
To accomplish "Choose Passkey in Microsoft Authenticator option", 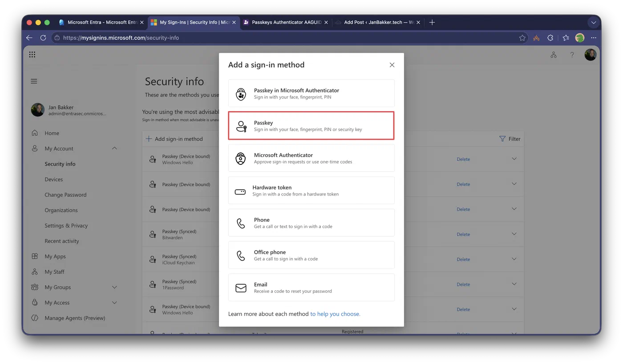I will click(x=311, y=93).
